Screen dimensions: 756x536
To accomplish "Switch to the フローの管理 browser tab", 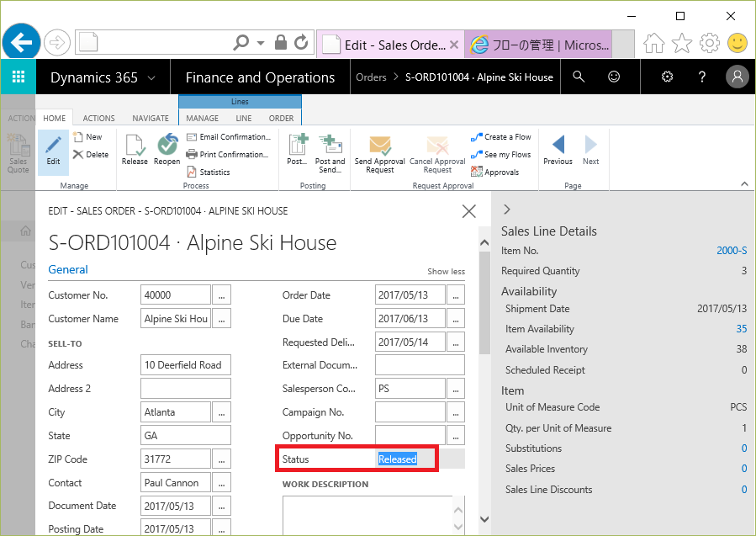I will (x=538, y=45).
